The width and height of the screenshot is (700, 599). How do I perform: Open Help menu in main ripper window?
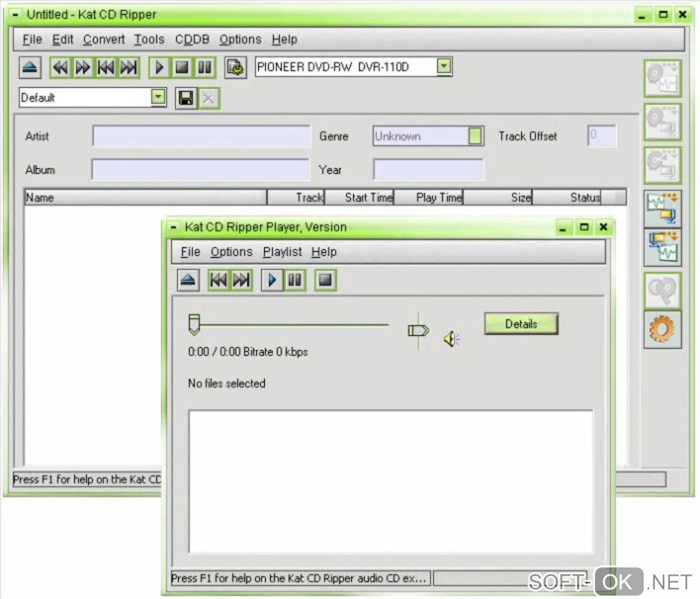click(284, 39)
